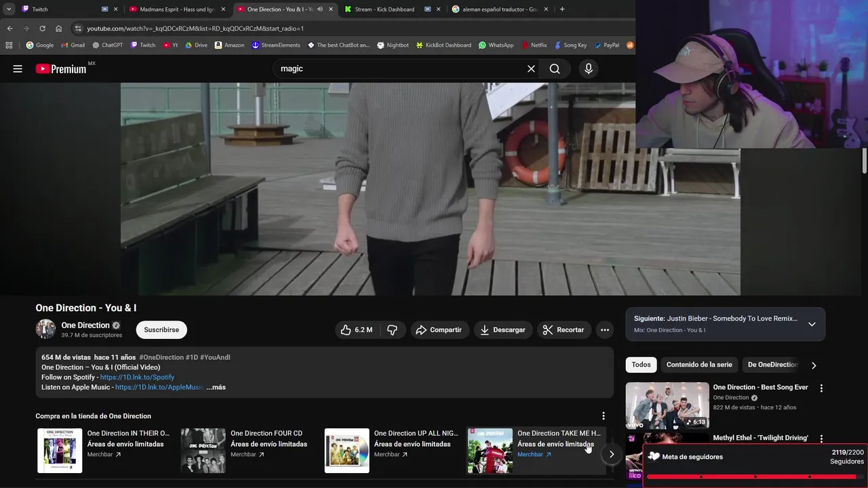Open the 1D.lnk.to/AppleMusic link
The height and width of the screenshot is (488, 868).
[x=159, y=387]
